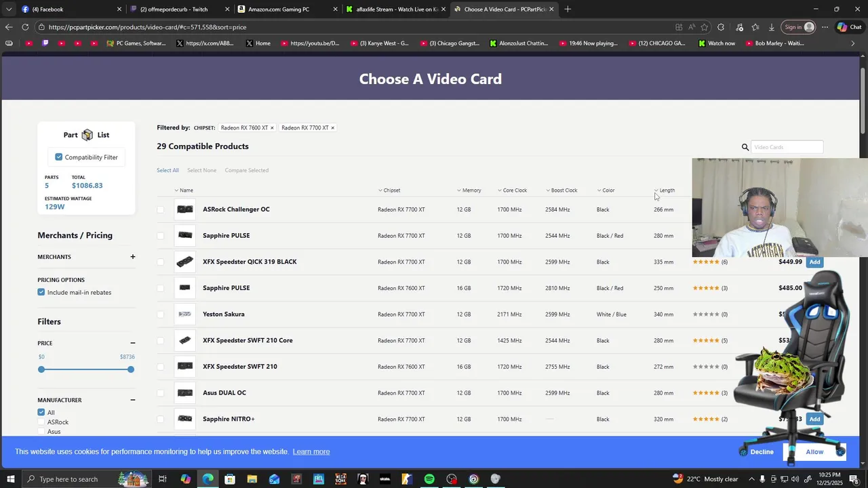Sort by the Color column header
Viewport: 868px width, 488px height.
coord(606,190)
